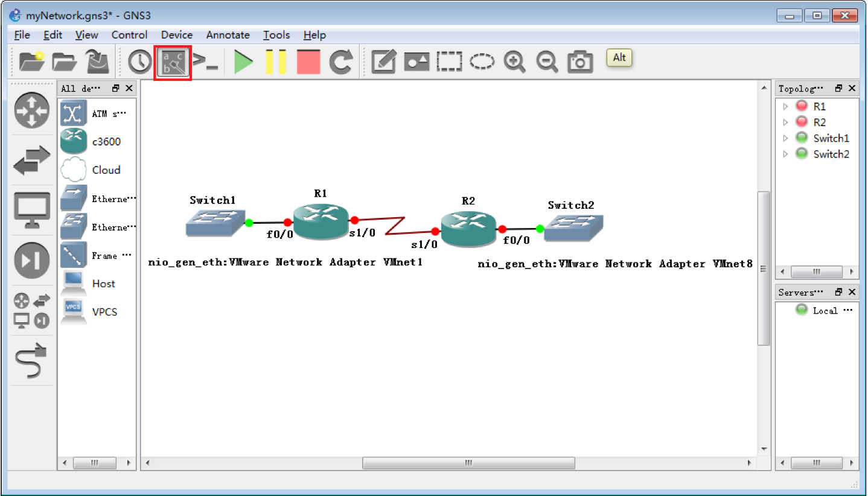Open the Annotate menu
868x496 pixels.
(228, 35)
